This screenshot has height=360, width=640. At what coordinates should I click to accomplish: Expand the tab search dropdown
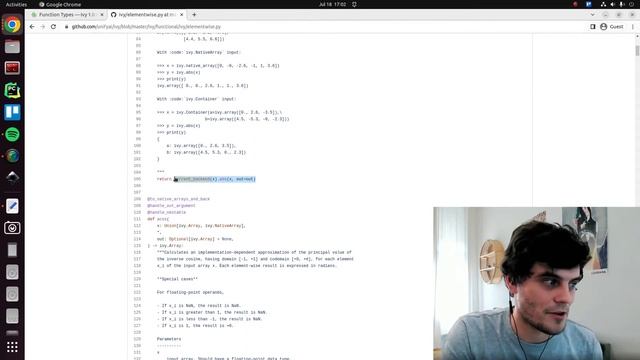(593, 15)
